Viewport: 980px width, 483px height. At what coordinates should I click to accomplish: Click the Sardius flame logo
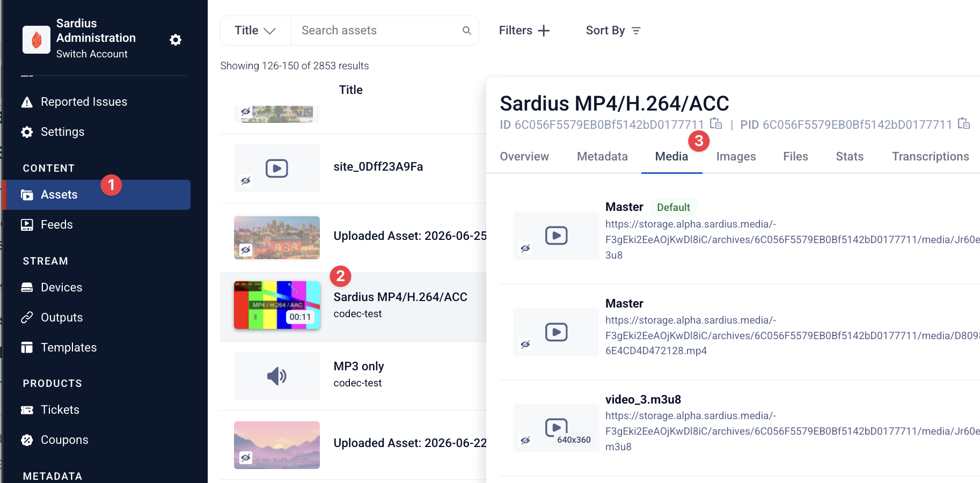(x=36, y=39)
